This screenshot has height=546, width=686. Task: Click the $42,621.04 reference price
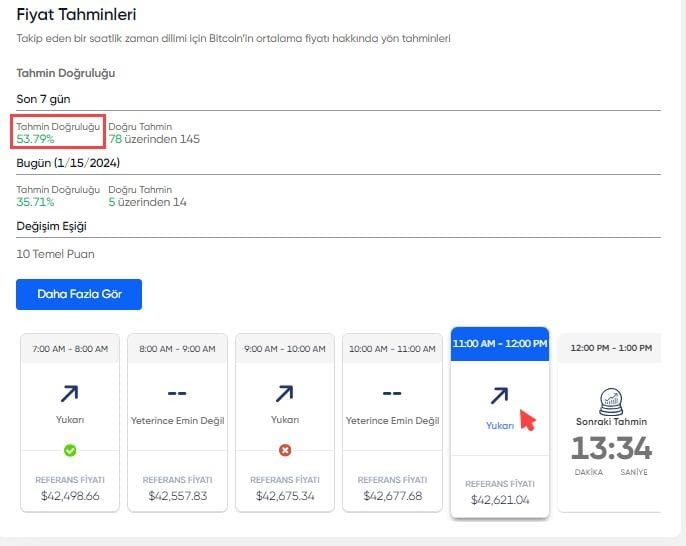point(499,499)
